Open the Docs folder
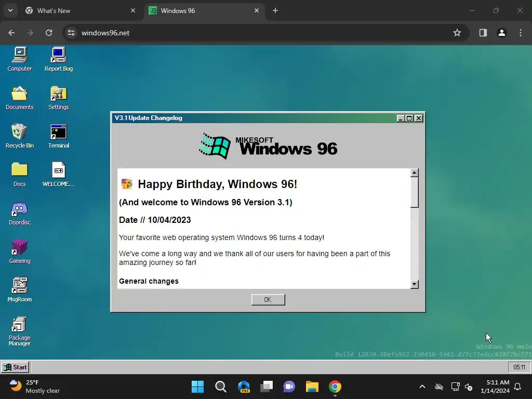The height and width of the screenshot is (399, 532). [x=19, y=175]
